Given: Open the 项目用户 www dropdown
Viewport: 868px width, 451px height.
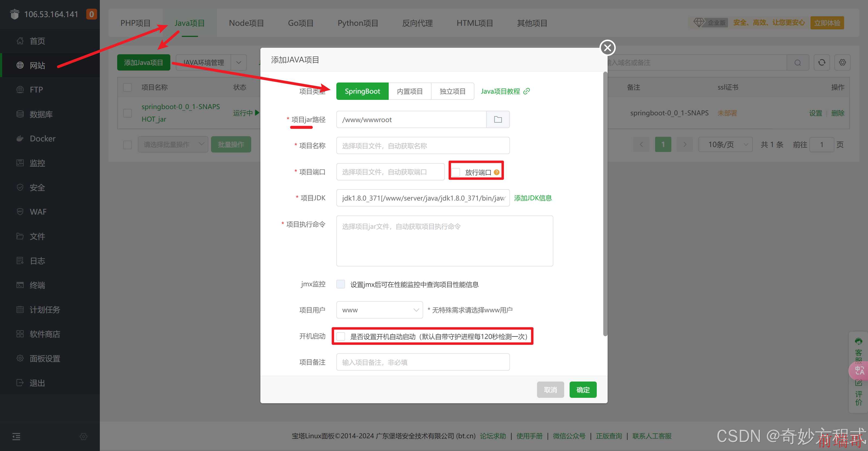Looking at the screenshot, I should coord(379,310).
